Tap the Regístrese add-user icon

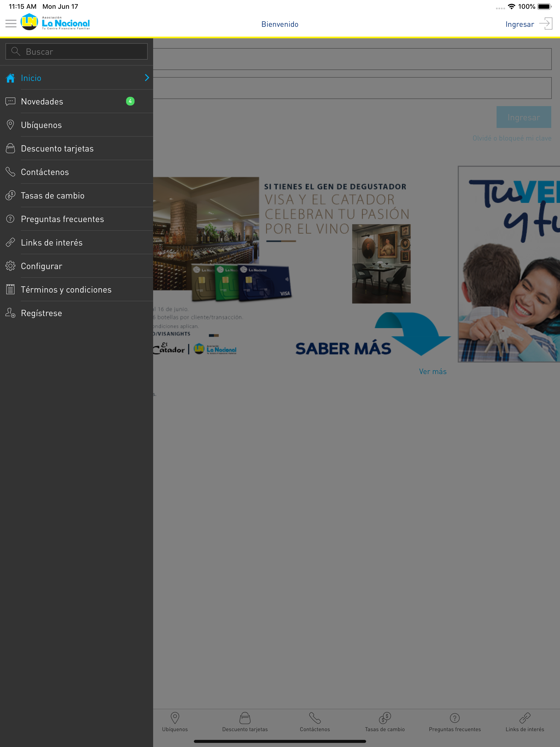(10, 313)
